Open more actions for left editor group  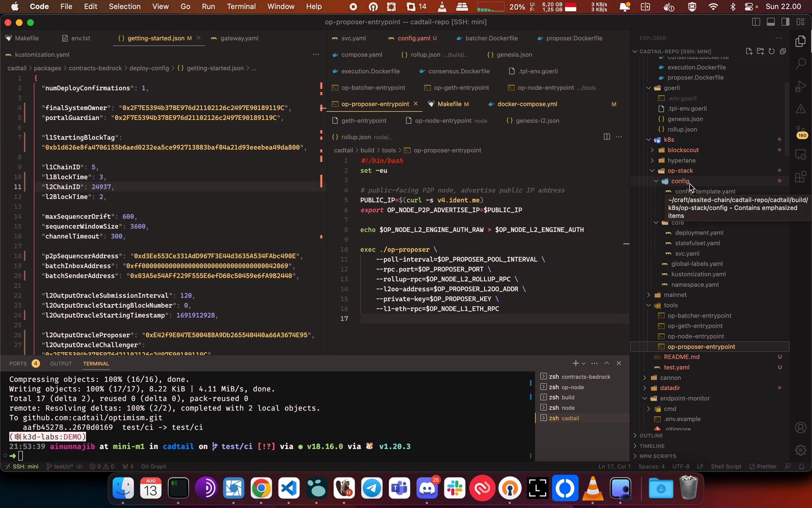(x=316, y=54)
